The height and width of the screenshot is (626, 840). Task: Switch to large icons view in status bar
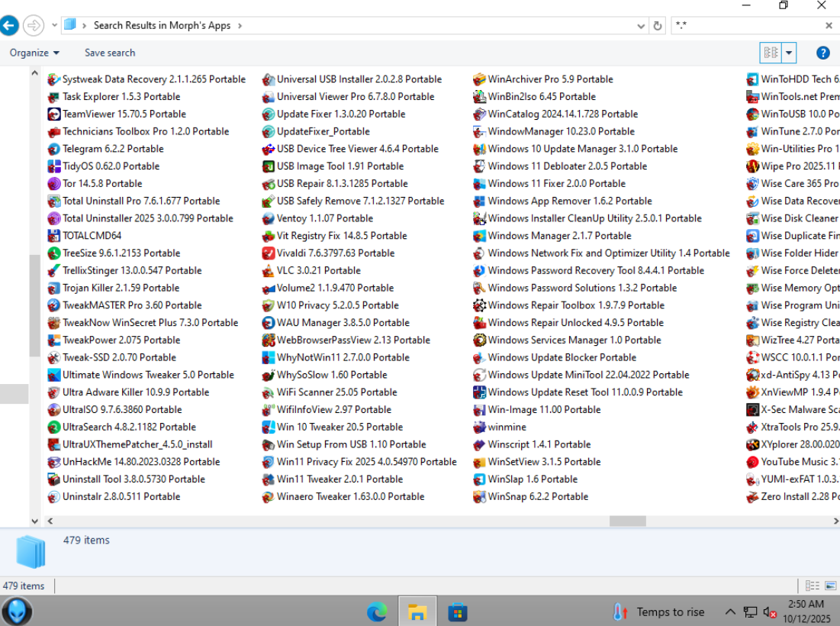pos(832,586)
